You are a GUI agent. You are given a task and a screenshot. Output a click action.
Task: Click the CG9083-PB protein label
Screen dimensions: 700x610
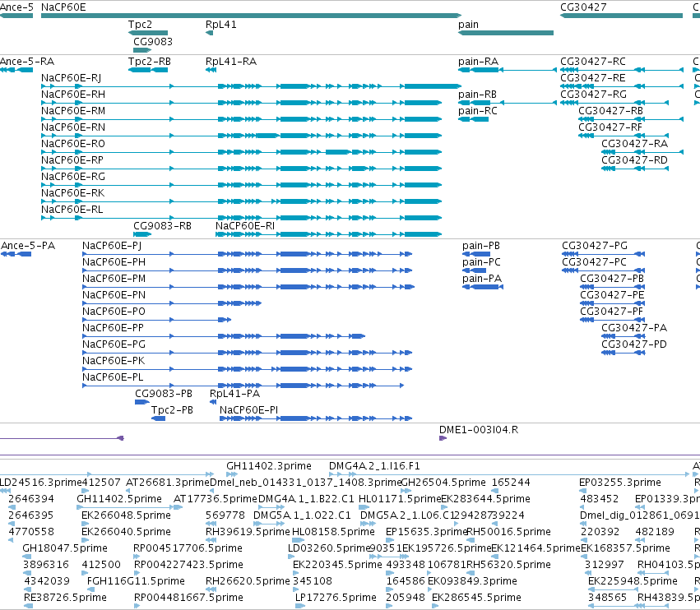pyautogui.click(x=164, y=394)
